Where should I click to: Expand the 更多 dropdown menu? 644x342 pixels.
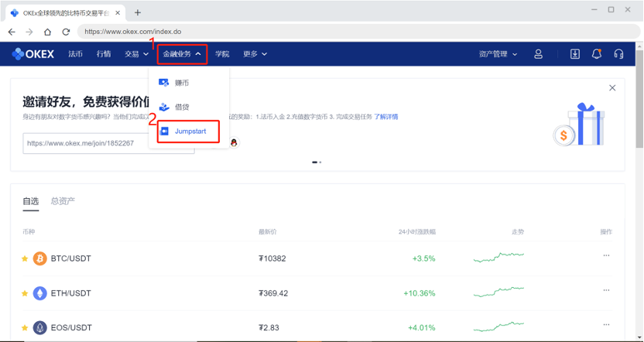[x=255, y=54]
